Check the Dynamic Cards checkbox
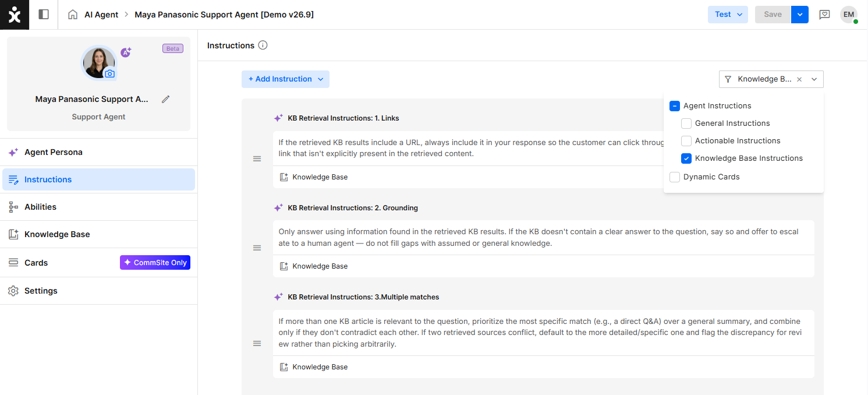Screen dimensions: 868x395 675,177
